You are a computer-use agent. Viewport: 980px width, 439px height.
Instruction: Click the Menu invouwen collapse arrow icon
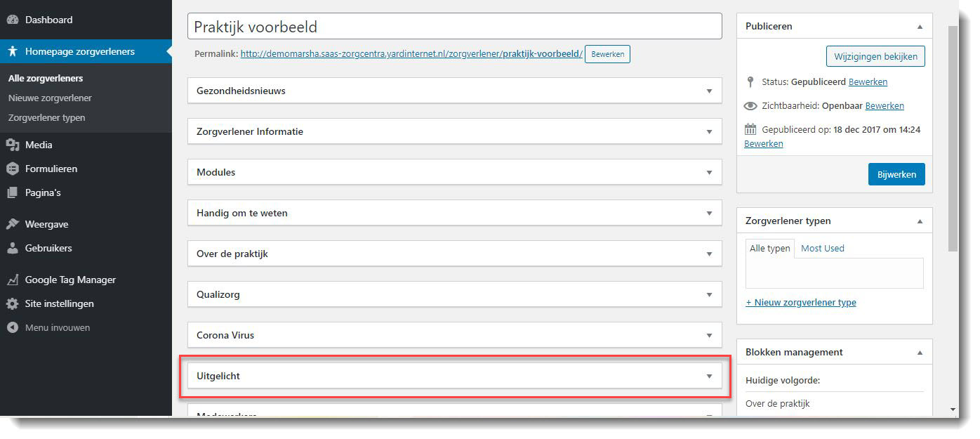pyautogui.click(x=12, y=327)
